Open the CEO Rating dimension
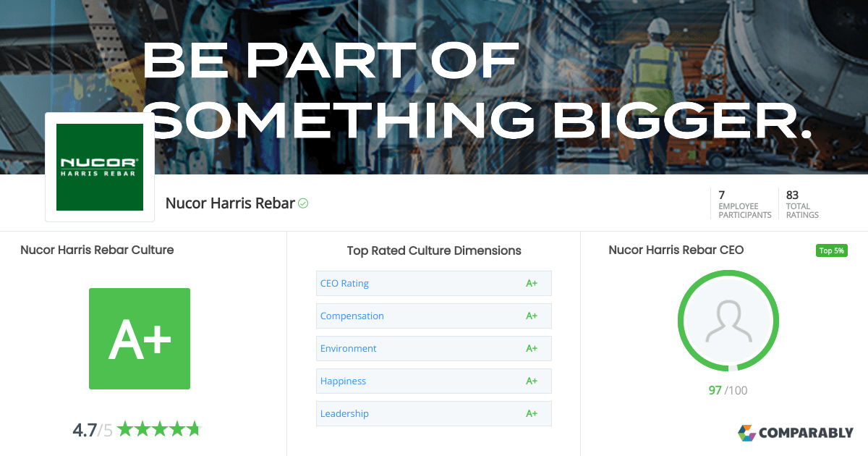This screenshot has height=456, width=868. click(x=344, y=283)
